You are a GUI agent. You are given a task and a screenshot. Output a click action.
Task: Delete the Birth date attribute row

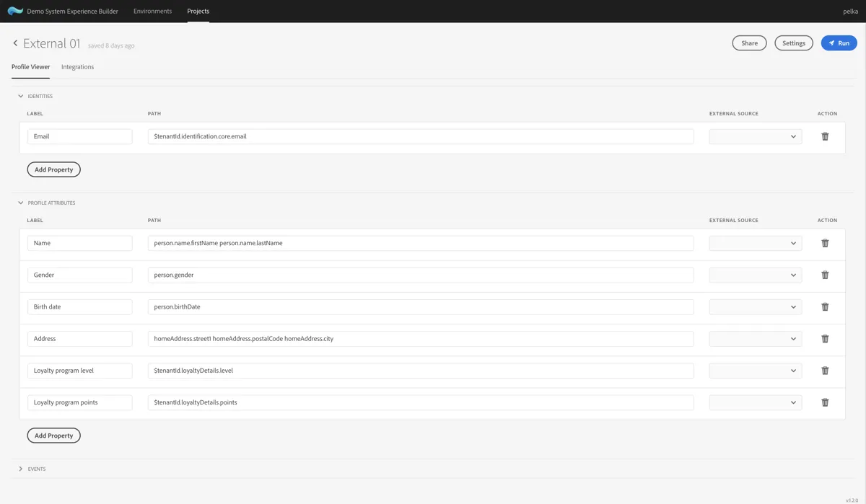(x=825, y=306)
